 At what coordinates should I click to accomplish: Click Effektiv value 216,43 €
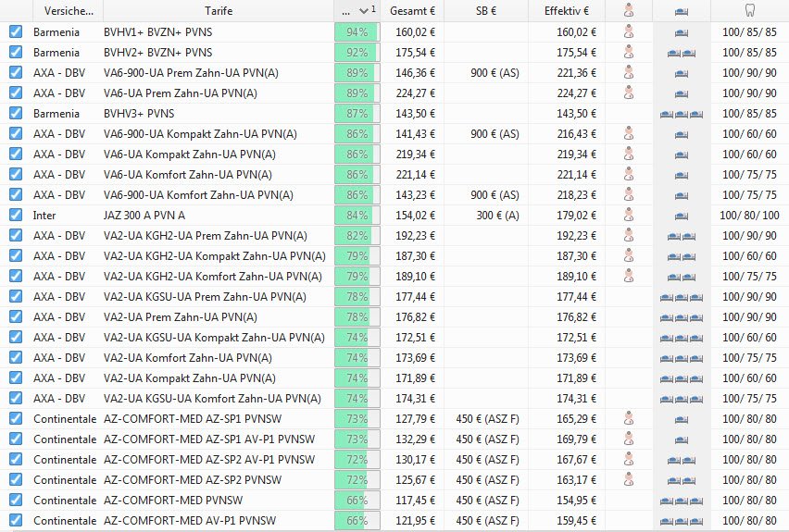point(576,134)
